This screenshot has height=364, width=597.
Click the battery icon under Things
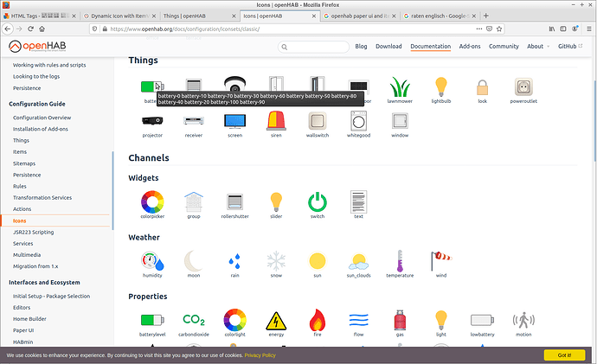(x=152, y=86)
